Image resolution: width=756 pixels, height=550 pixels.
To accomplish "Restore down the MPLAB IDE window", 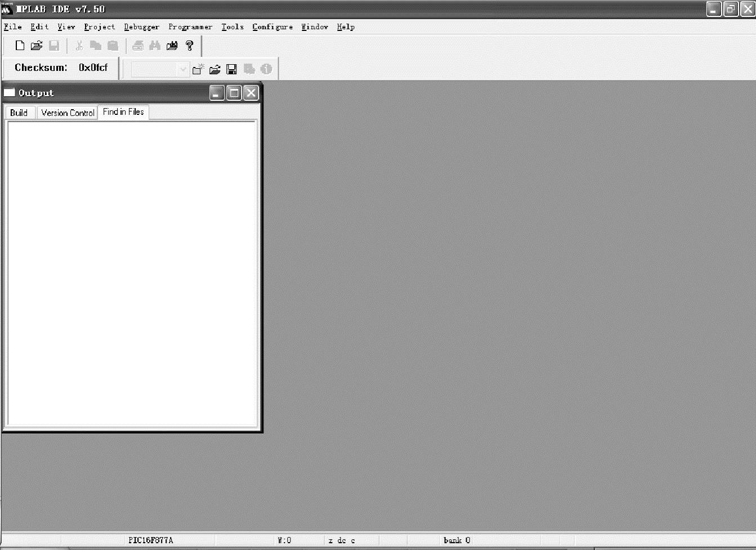I will [731, 9].
